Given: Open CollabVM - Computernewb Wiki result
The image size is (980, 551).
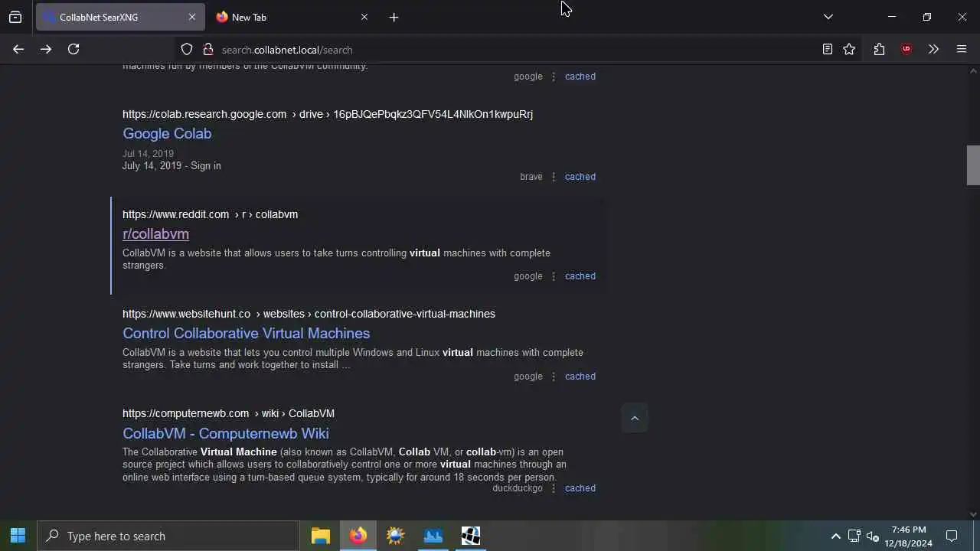Looking at the screenshot, I should [226, 433].
